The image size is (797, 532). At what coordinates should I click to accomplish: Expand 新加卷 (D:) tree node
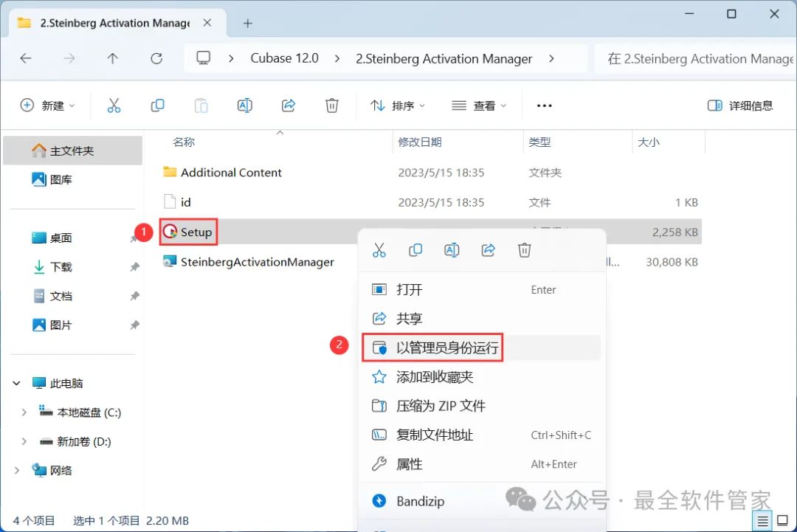[x=24, y=441]
